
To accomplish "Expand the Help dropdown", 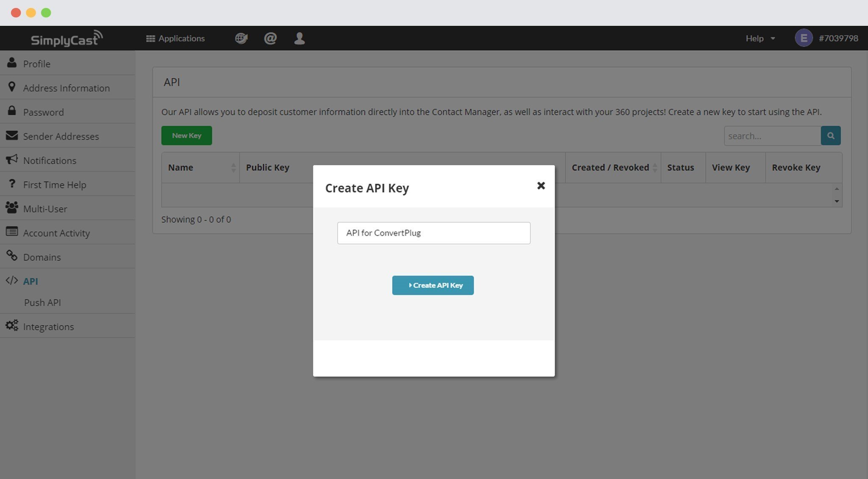I will coord(760,39).
